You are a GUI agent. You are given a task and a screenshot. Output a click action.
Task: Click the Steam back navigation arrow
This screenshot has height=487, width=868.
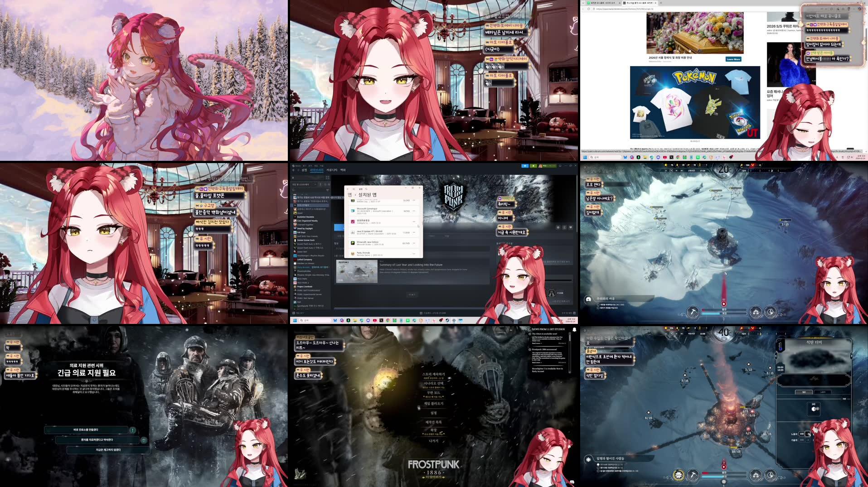point(293,170)
